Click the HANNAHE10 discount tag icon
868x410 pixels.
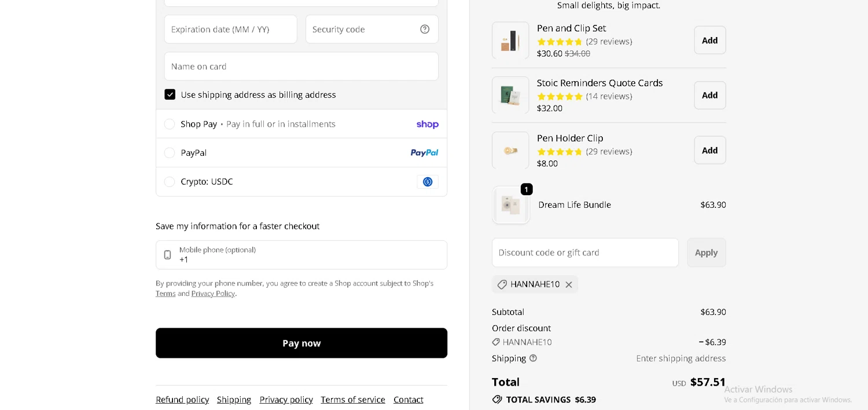click(502, 284)
